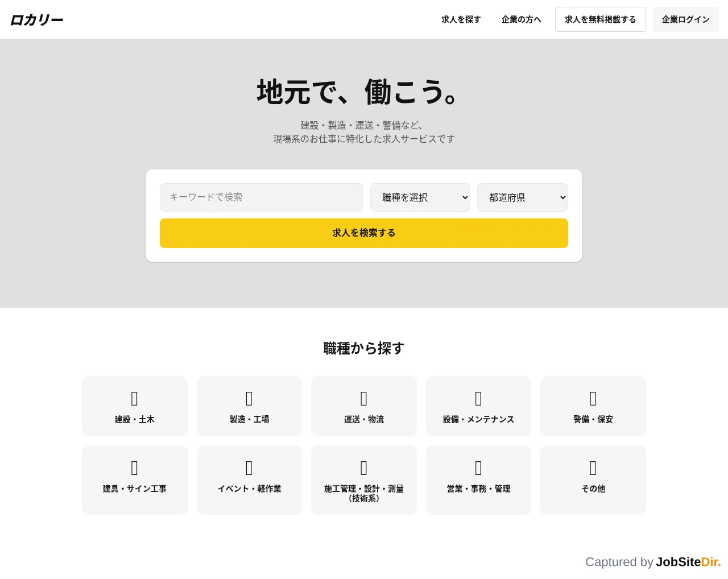
Task: Click the 企業ログイン button
Action: tap(686, 19)
